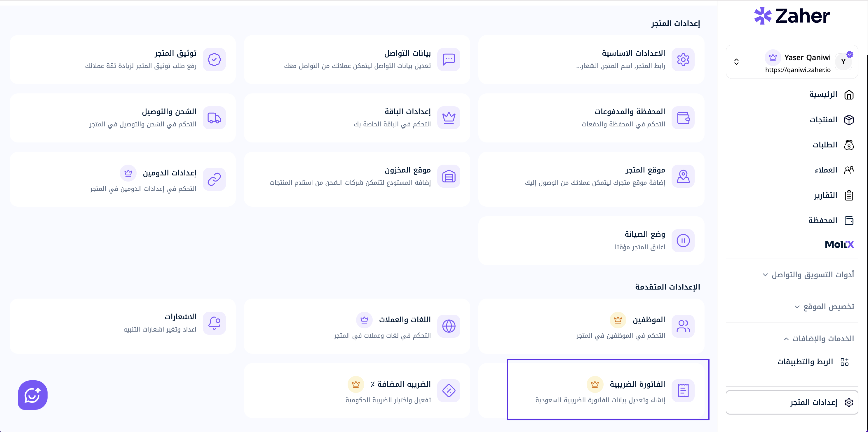Open the tax invoice settings card
The width and height of the screenshot is (868, 432).
608,390
